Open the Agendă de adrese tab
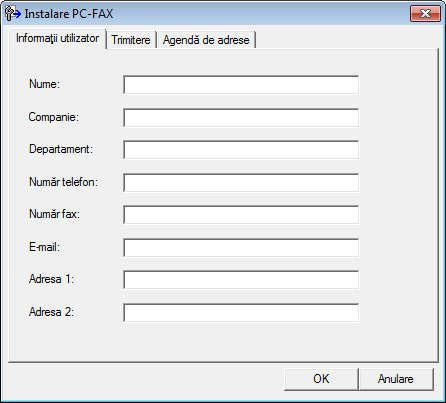446x403 pixels. (x=206, y=40)
